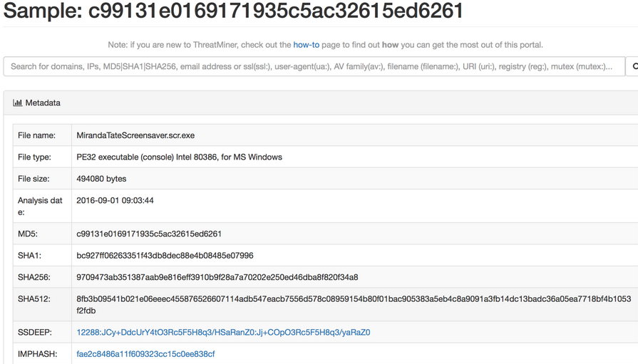Open the SSDEEP hash link
Image resolution: width=638 pixels, height=364 pixels.
click(223, 332)
